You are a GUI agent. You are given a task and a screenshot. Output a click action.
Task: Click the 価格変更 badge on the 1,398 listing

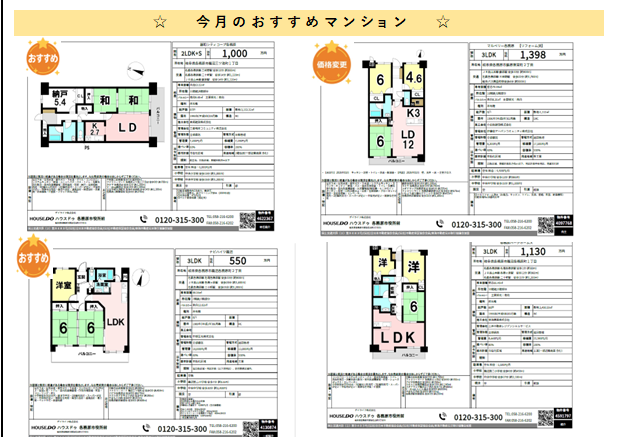coord(332,63)
